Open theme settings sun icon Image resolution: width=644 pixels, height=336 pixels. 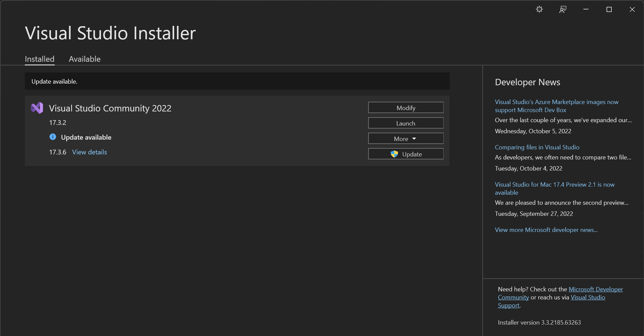click(x=539, y=9)
